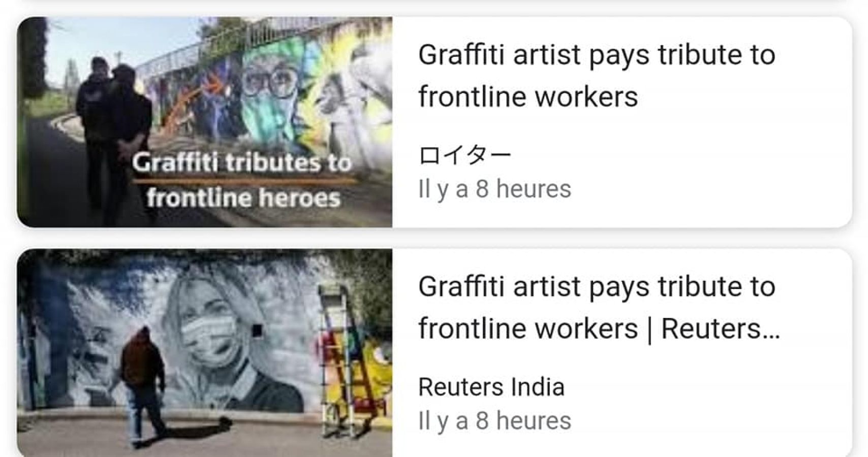Click 'frontline heroes' caption text on thumbnail
The width and height of the screenshot is (868, 457).
click(x=243, y=198)
